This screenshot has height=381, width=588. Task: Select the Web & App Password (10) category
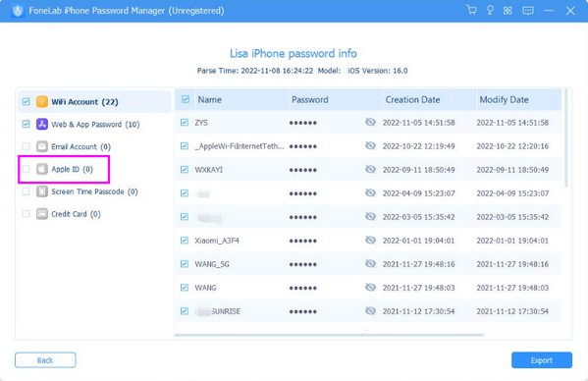95,125
